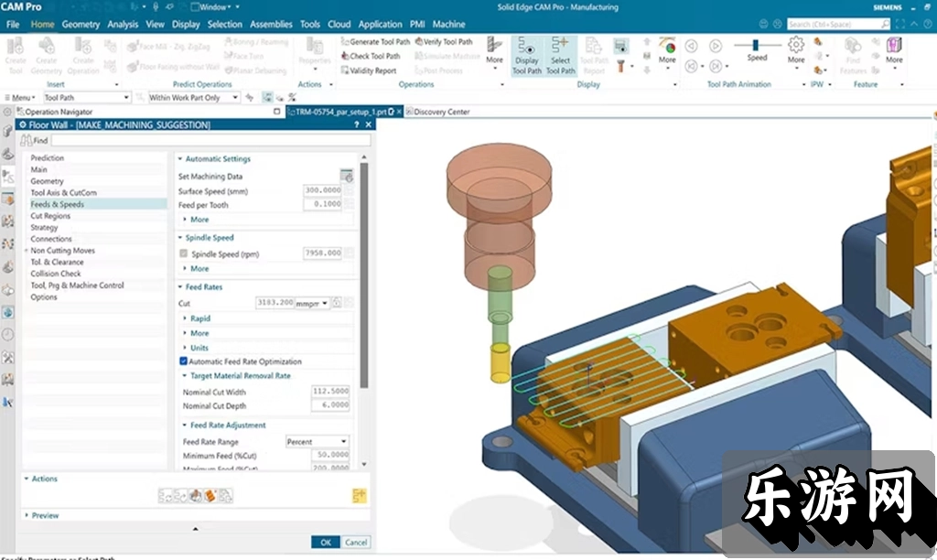
Task: Open the Tool Path filter dropdown
Action: (86, 97)
